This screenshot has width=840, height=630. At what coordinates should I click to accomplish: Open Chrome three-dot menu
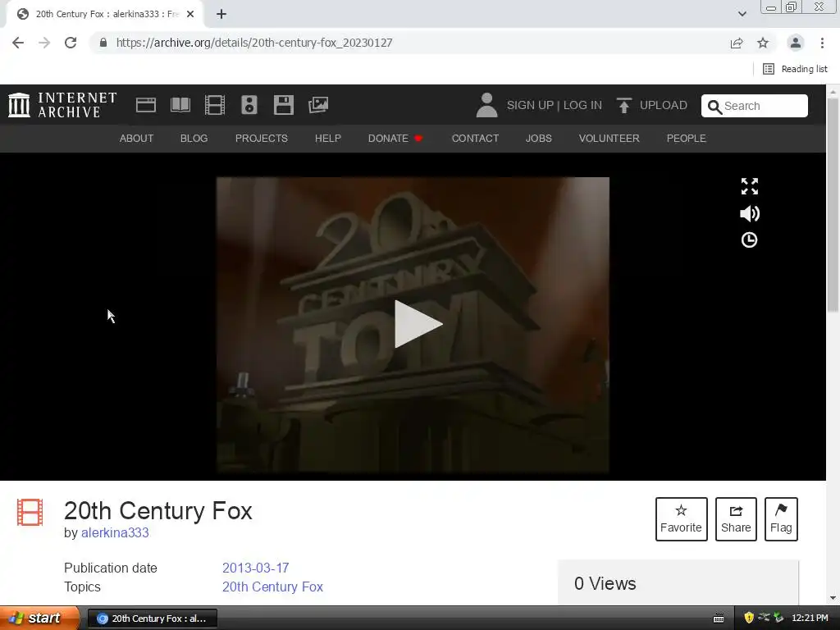tap(822, 43)
